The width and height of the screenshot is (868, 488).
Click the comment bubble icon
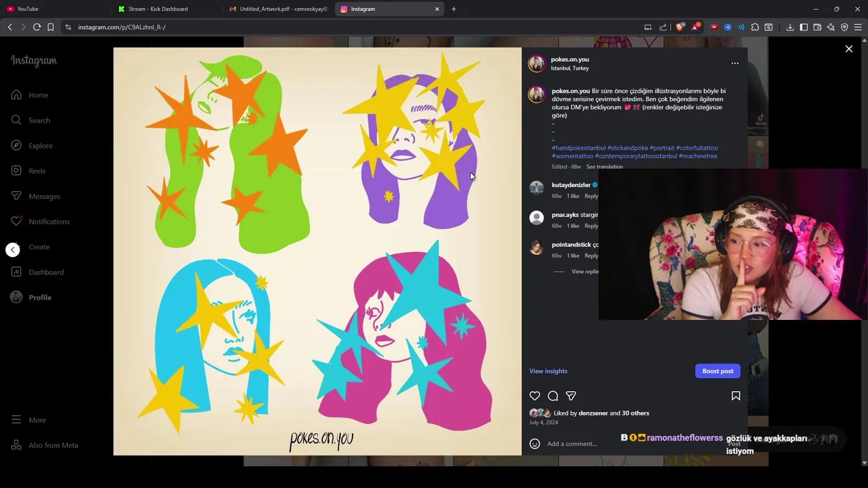coord(553,396)
